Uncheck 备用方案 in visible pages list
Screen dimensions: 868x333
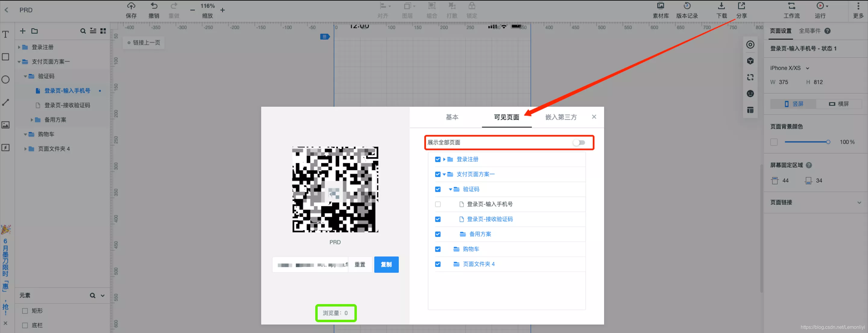438,234
